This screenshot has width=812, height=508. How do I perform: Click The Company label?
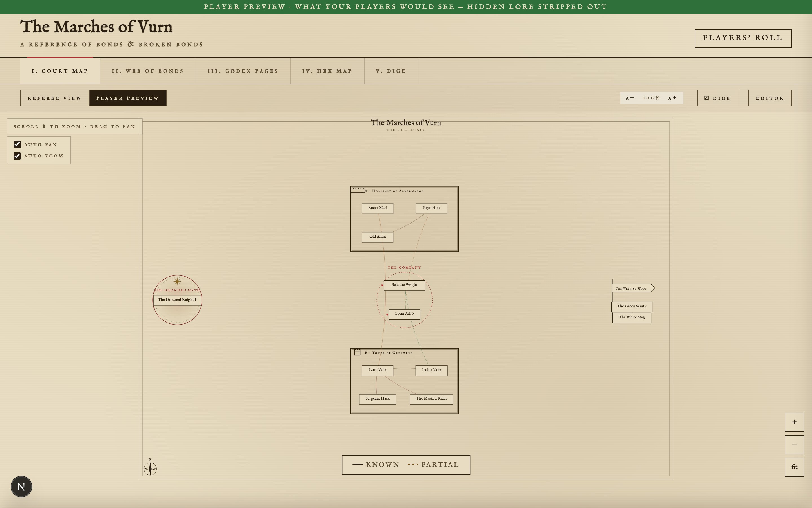[x=404, y=268]
